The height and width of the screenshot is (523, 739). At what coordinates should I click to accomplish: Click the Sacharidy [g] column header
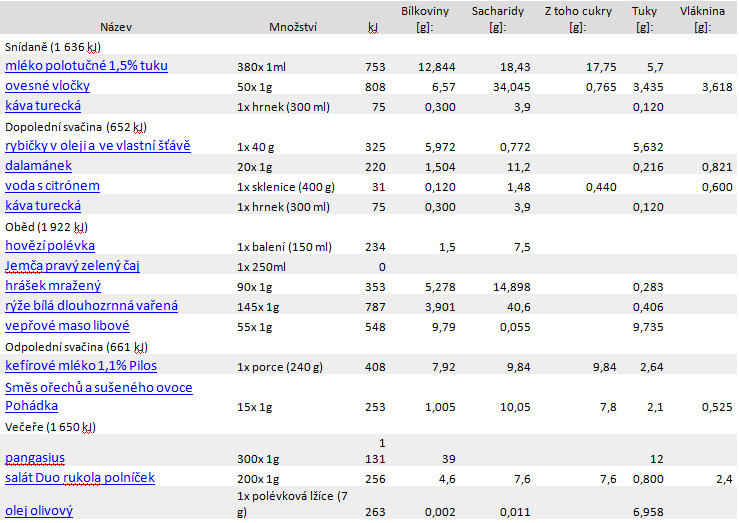point(498,19)
